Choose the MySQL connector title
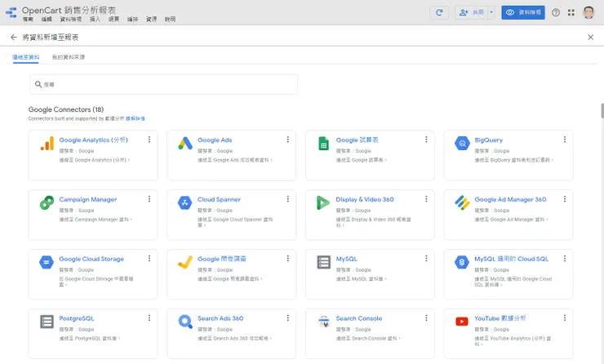This screenshot has width=604, height=364. 347,259
